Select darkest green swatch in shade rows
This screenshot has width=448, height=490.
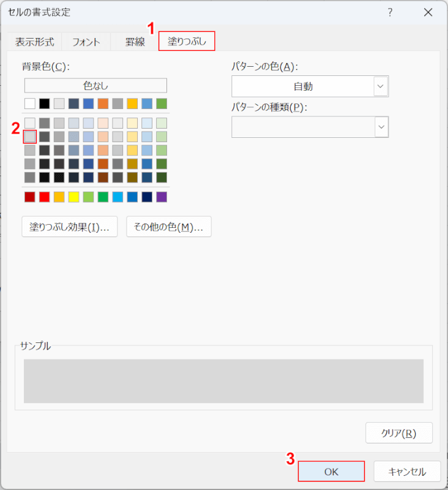point(162,177)
